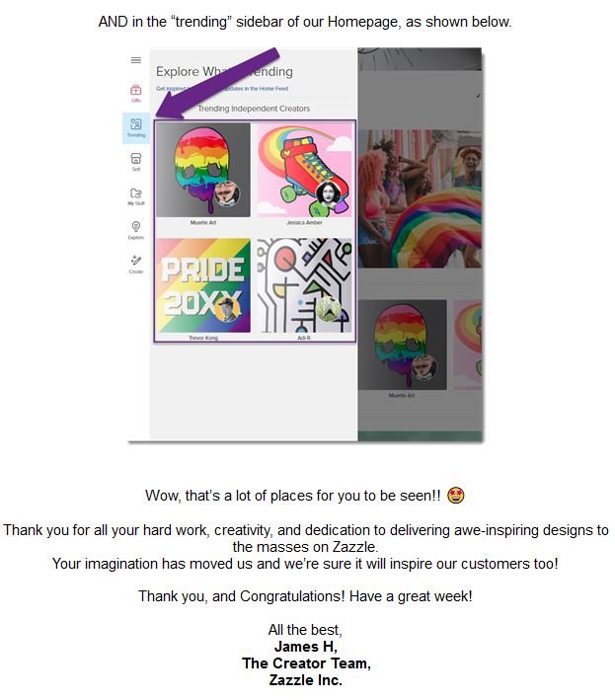Open the hamburger menu icon
This screenshot has width=615, height=700.
[x=136, y=60]
